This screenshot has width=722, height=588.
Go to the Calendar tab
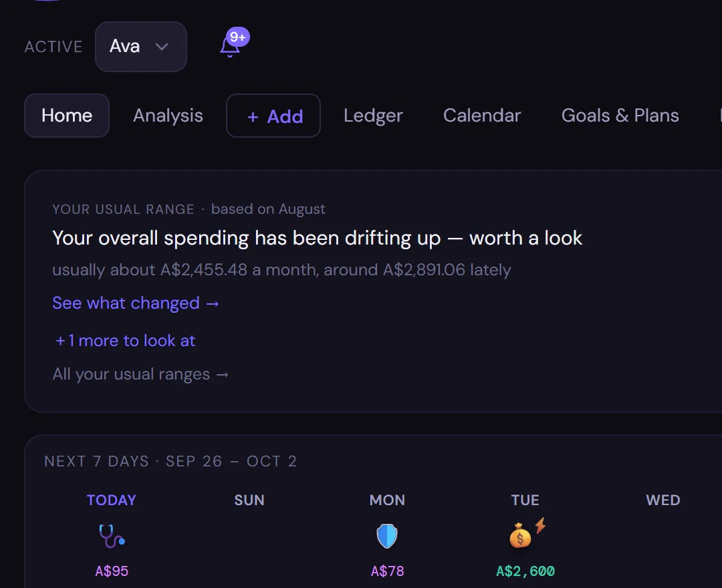click(x=482, y=116)
